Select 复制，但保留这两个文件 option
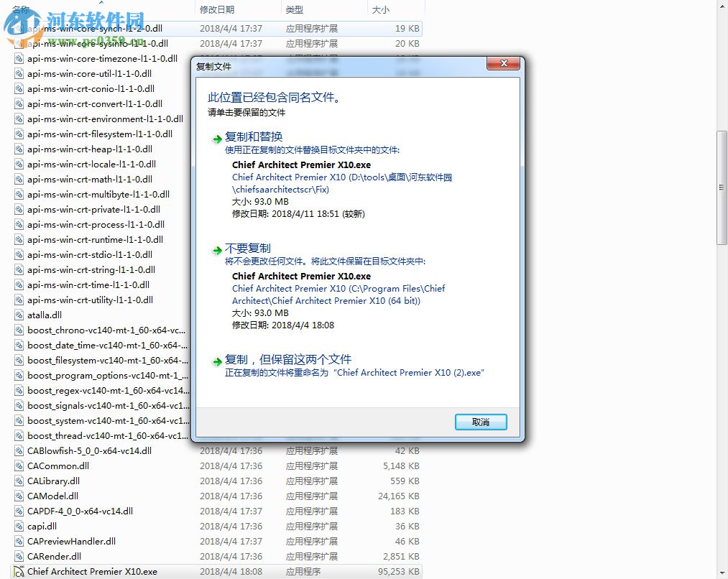Screen dimensions: 728x579 pyautogui.click(x=290, y=358)
